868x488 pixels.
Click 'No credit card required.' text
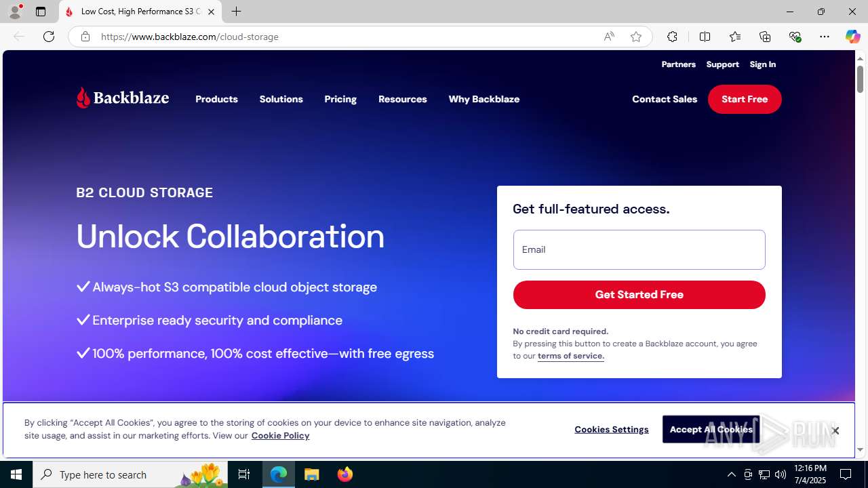(561, 331)
